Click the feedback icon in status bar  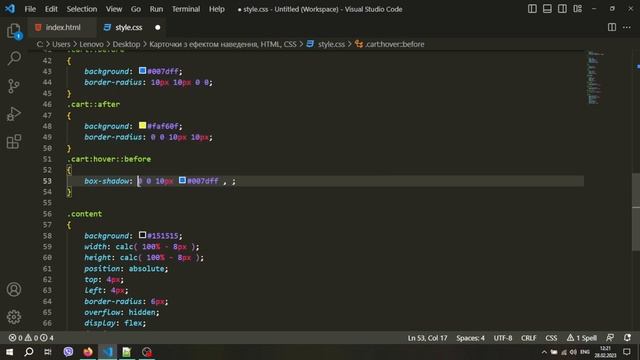(x=610, y=338)
